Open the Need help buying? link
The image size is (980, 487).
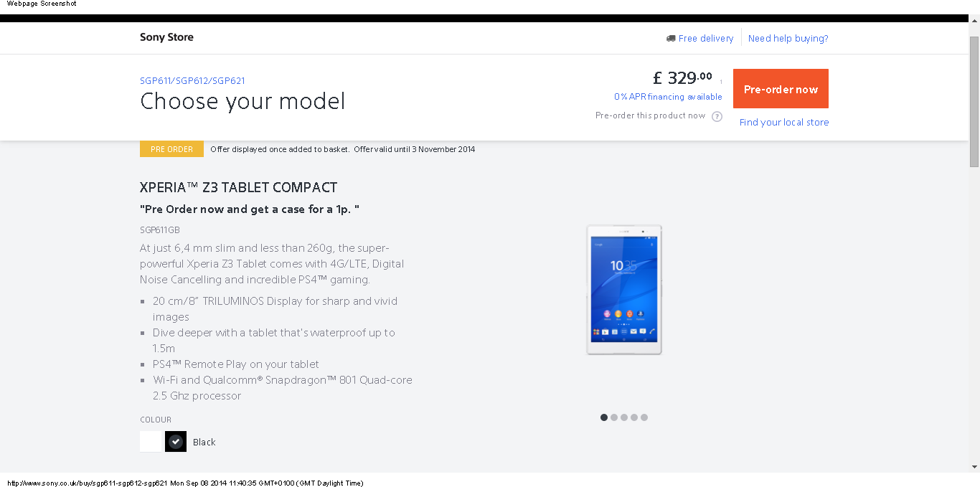(788, 39)
